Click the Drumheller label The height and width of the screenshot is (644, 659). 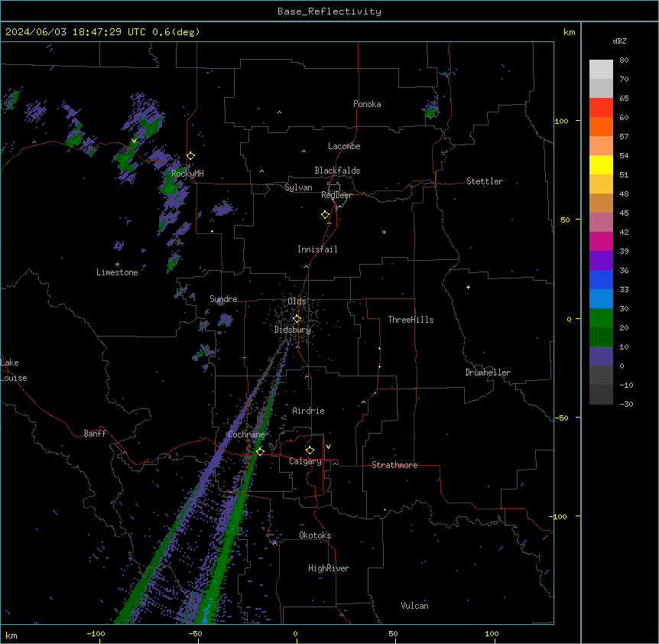coord(488,372)
